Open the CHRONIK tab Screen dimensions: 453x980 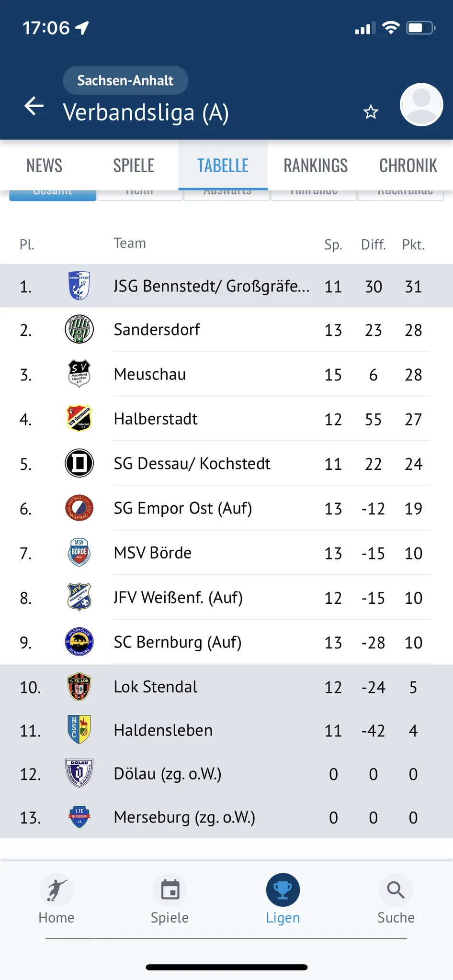tap(408, 166)
